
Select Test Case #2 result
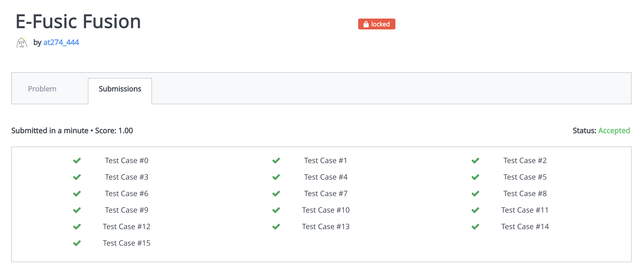525,160
